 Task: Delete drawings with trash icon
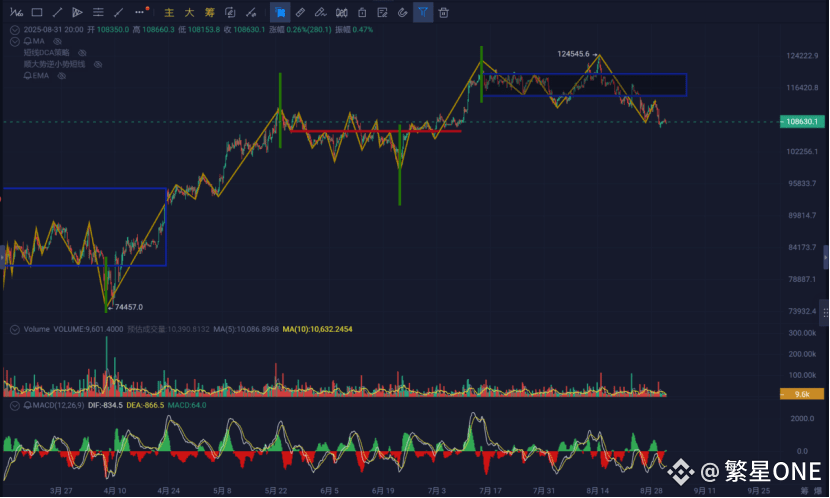[444, 12]
